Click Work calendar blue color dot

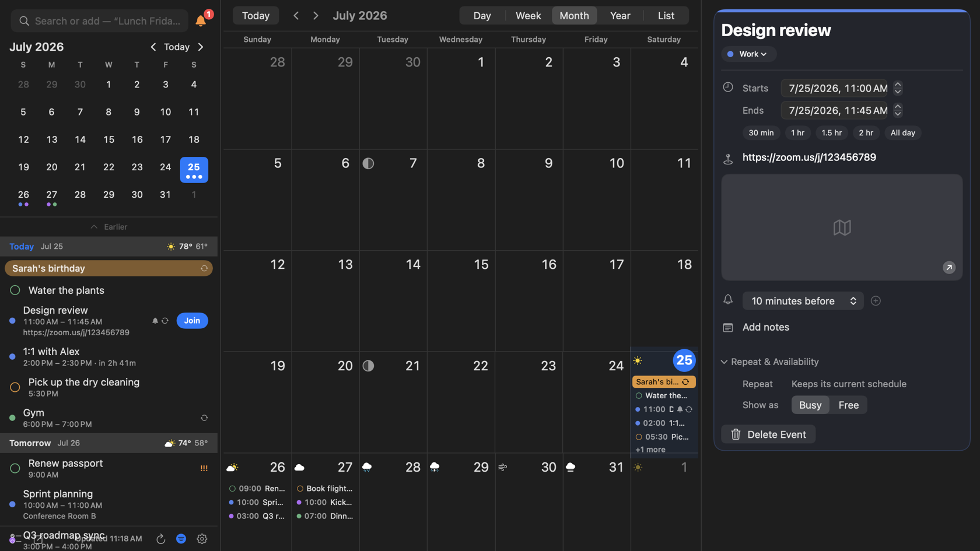pyautogui.click(x=730, y=54)
